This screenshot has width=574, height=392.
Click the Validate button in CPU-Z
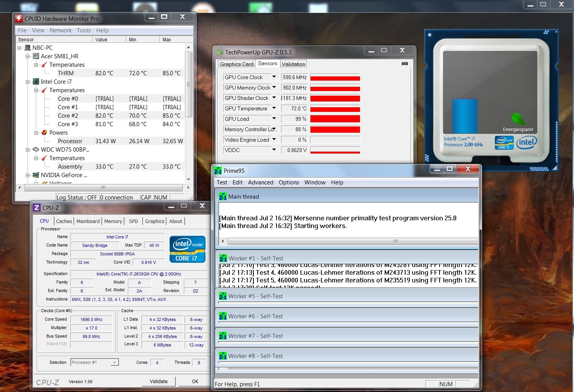point(159,381)
